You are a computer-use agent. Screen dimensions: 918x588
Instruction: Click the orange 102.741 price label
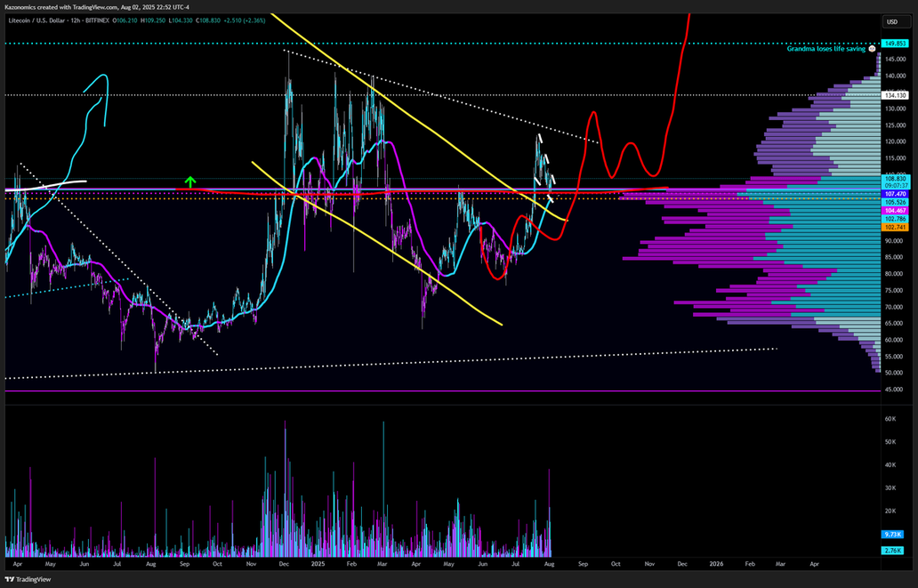(895, 227)
